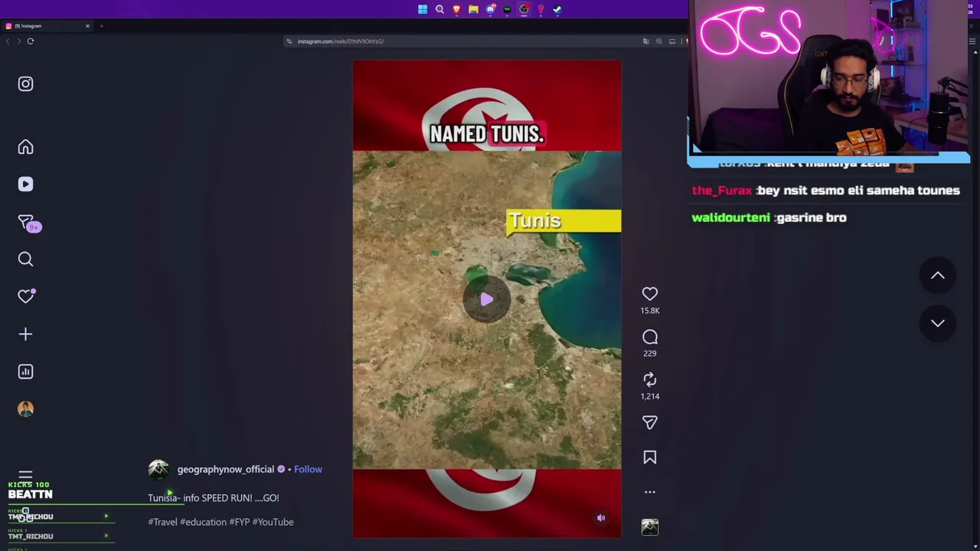Open OBS Studio from the taskbar
980x551 pixels.
pos(524,9)
